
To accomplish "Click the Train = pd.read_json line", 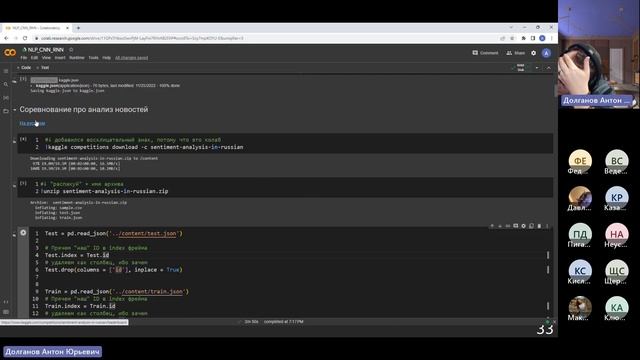I will point(117,291).
